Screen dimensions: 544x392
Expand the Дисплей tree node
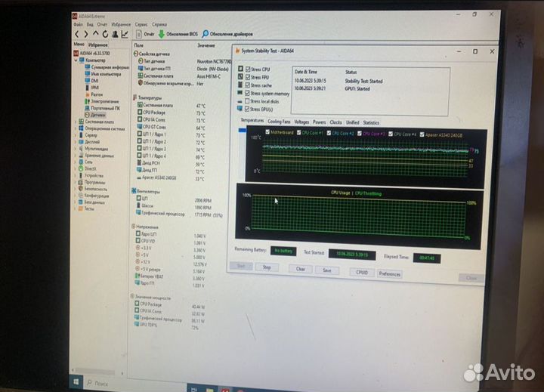tap(76, 142)
